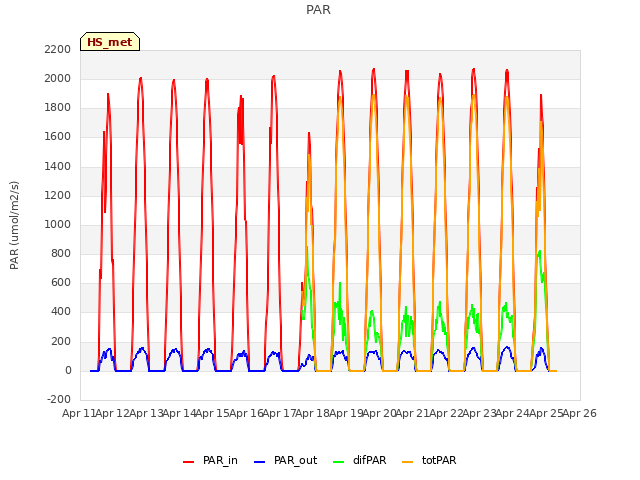Click the HS_met annotation label
640x480 pixels.
click(110, 42)
